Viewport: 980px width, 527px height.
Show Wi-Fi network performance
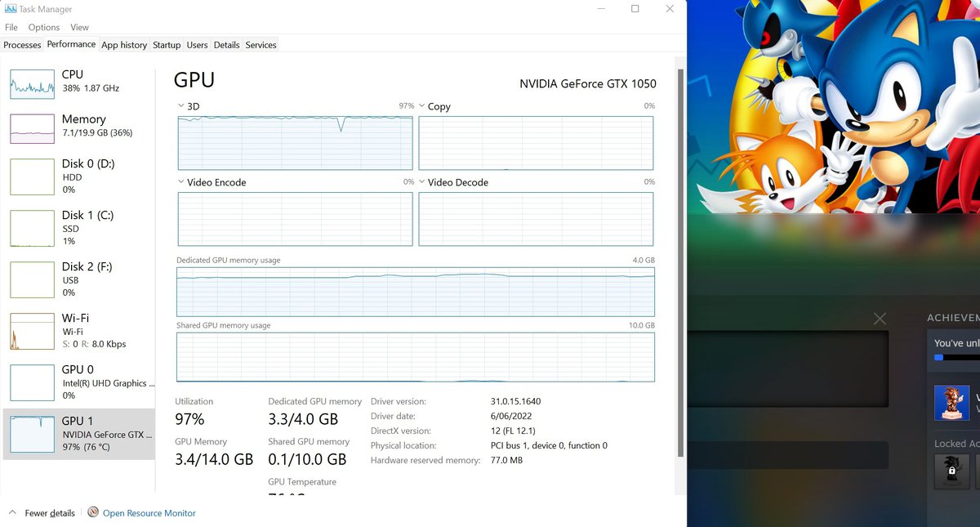pyautogui.click(x=79, y=330)
